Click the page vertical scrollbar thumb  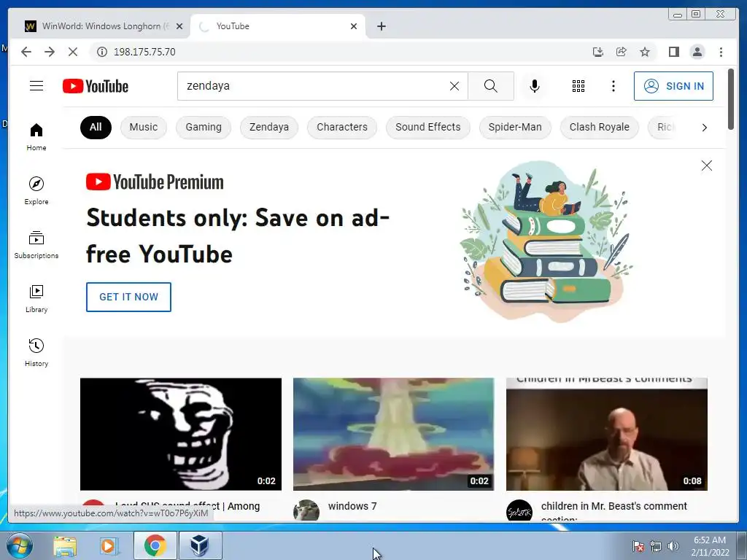click(731, 99)
